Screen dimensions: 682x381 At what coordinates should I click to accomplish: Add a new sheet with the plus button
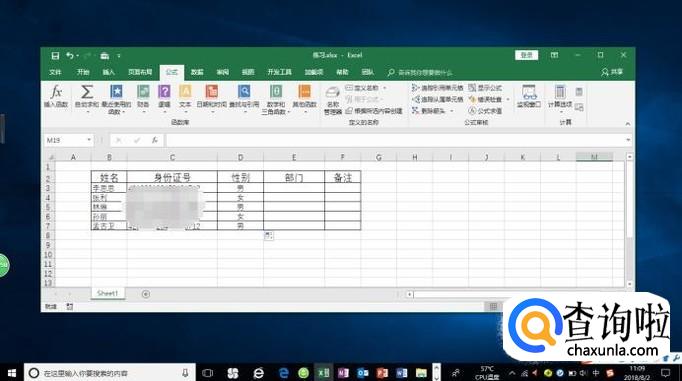(146, 294)
